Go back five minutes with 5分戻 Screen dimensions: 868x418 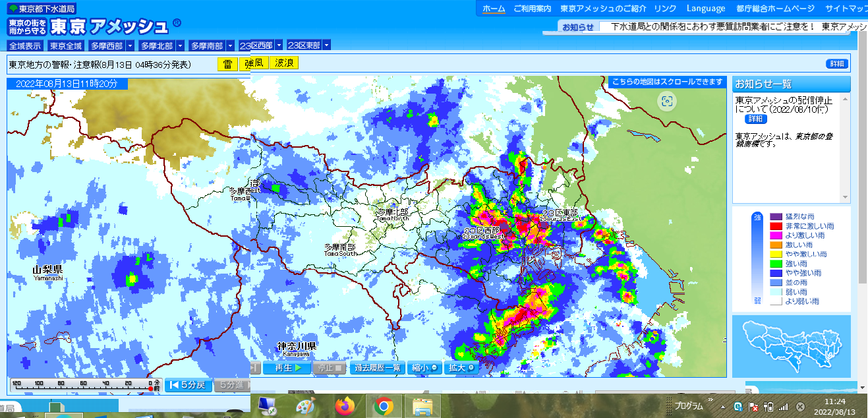point(188,385)
